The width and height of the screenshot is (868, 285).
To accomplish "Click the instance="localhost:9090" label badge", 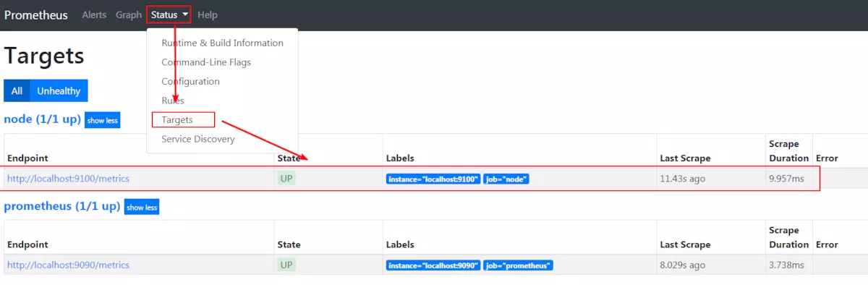I will coord(433,265).
